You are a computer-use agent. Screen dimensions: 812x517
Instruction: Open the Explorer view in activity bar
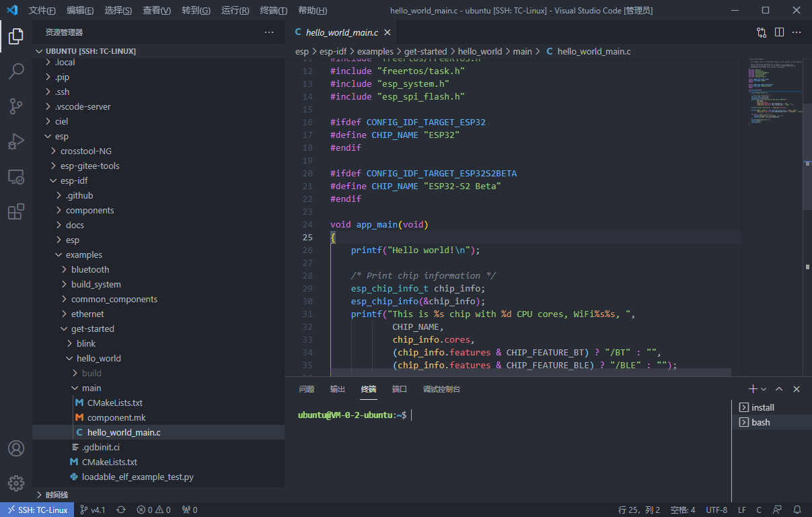coord(16,36)
